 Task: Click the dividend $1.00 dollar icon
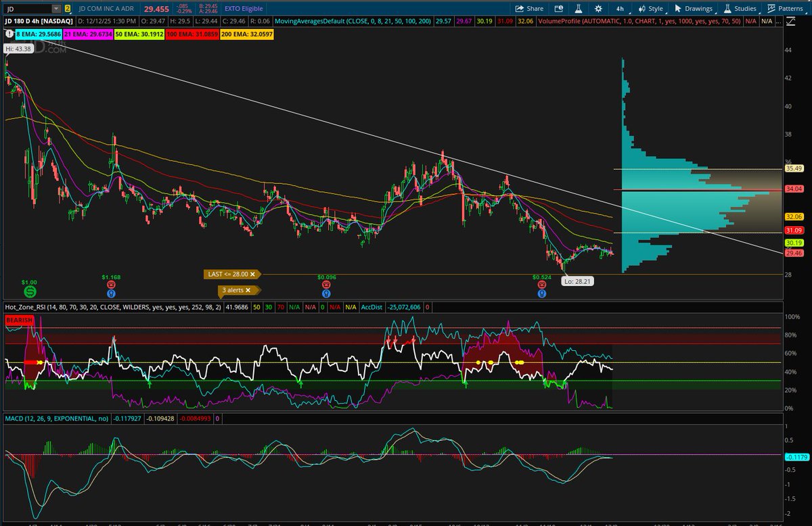tap(30, 291)
